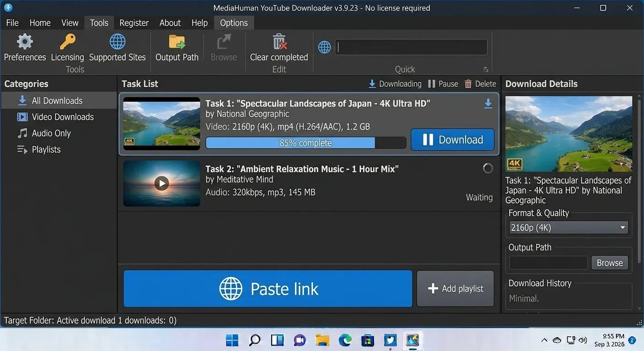Select Video Downloads category
The height and width of the screenshot is (351, 644).
(x=59, y=117)
